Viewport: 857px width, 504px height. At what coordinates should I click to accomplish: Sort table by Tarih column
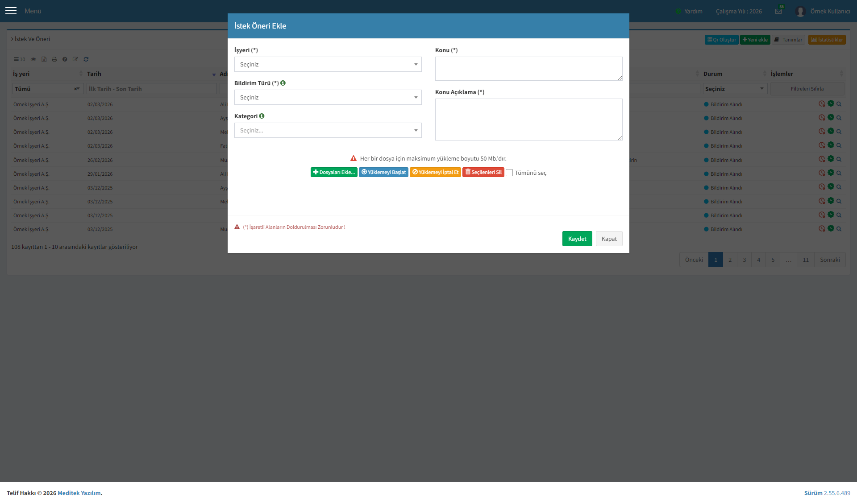tap(151, 74)
